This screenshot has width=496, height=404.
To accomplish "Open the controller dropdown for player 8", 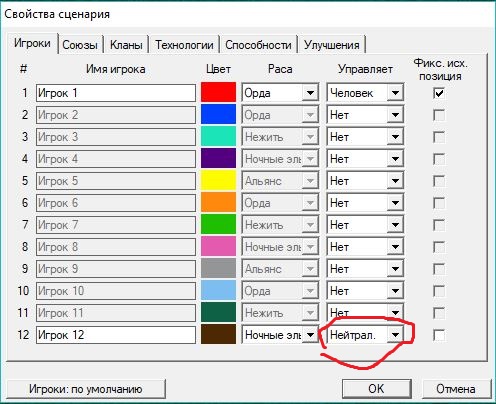I will click(365, 247).
